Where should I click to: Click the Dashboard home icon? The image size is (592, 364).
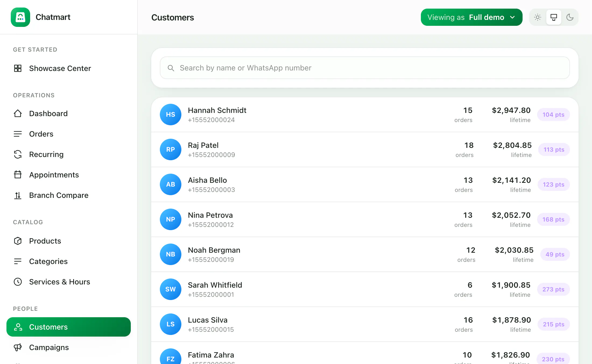[x=18, y=113]
